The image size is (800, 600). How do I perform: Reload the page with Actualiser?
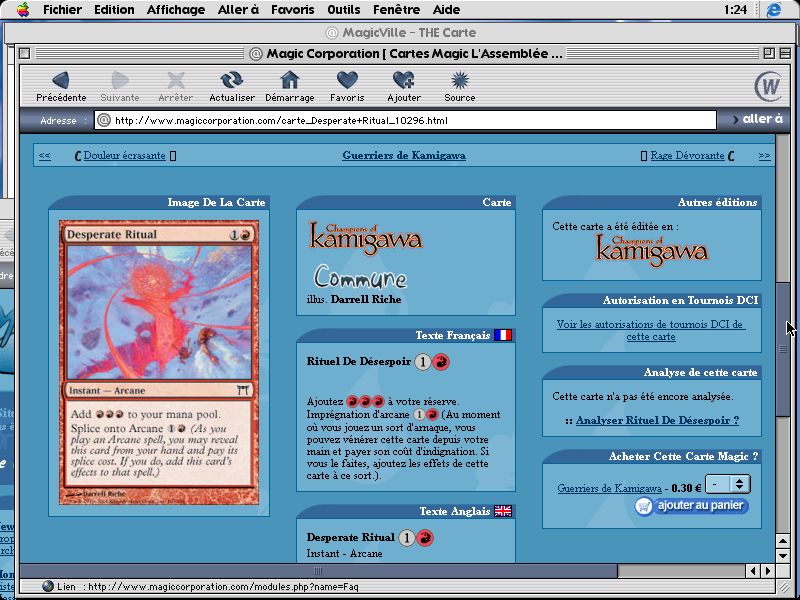(232, 86)
